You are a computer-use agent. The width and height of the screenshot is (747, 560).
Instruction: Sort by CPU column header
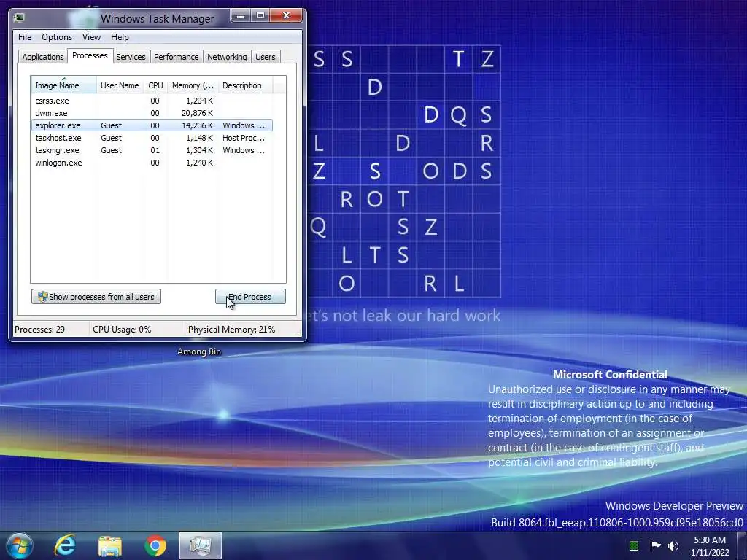pos(156,85)
